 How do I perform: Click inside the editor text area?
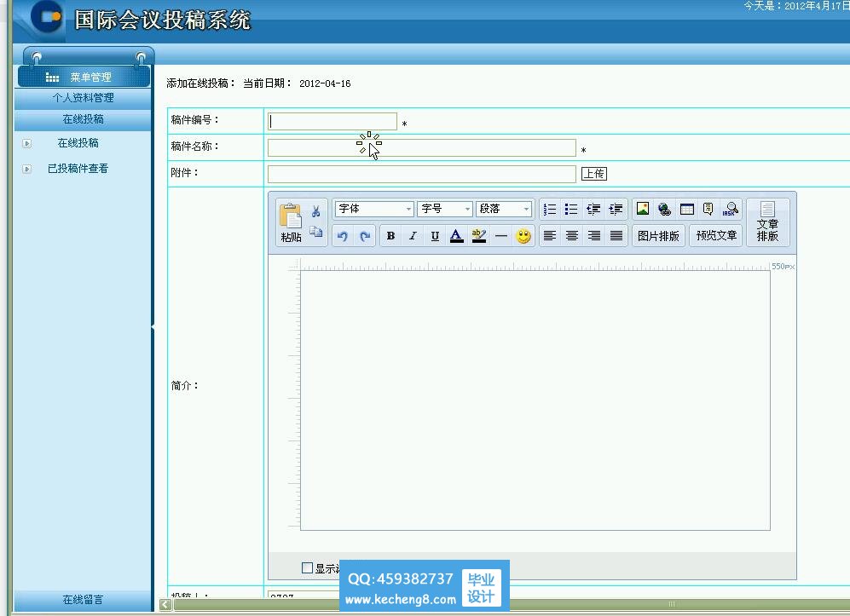click(x=535, y=400)
